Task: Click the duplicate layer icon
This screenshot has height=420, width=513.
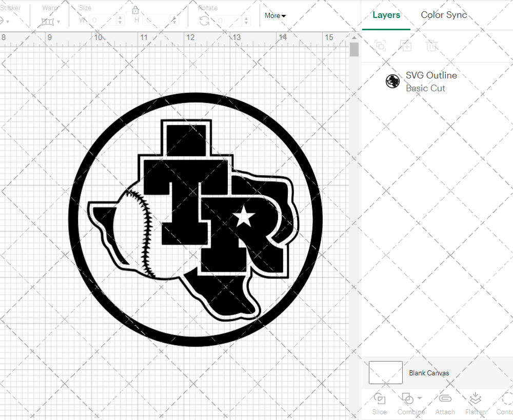Action: [406, 46]
